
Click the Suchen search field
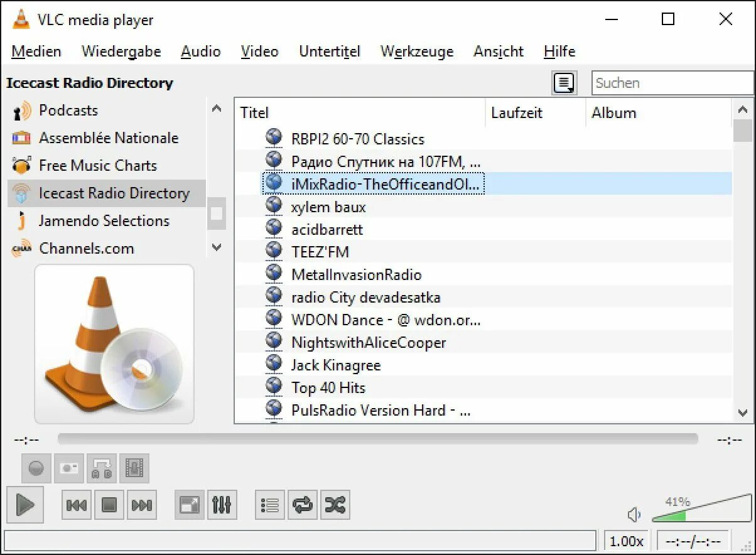click(x=672, y=83)
